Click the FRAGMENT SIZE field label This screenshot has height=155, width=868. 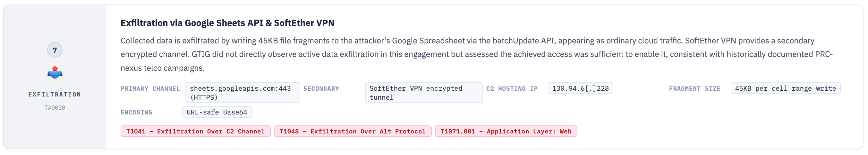[x=694, y=89]
